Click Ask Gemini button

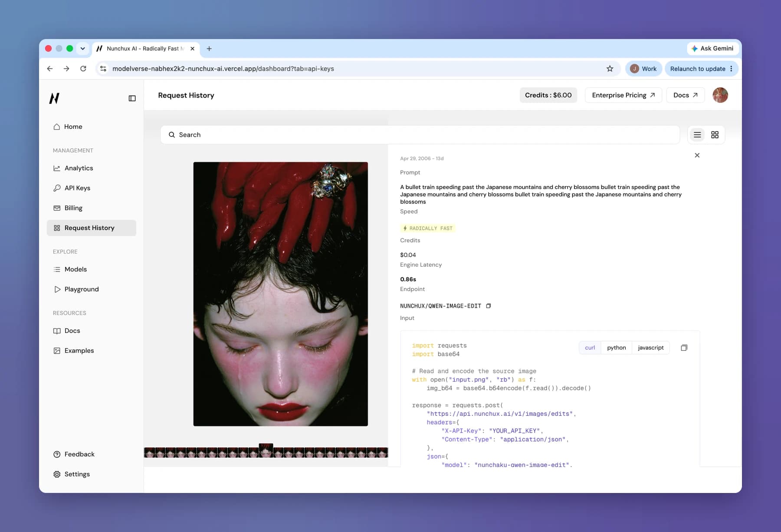click(x=712, y=49)
